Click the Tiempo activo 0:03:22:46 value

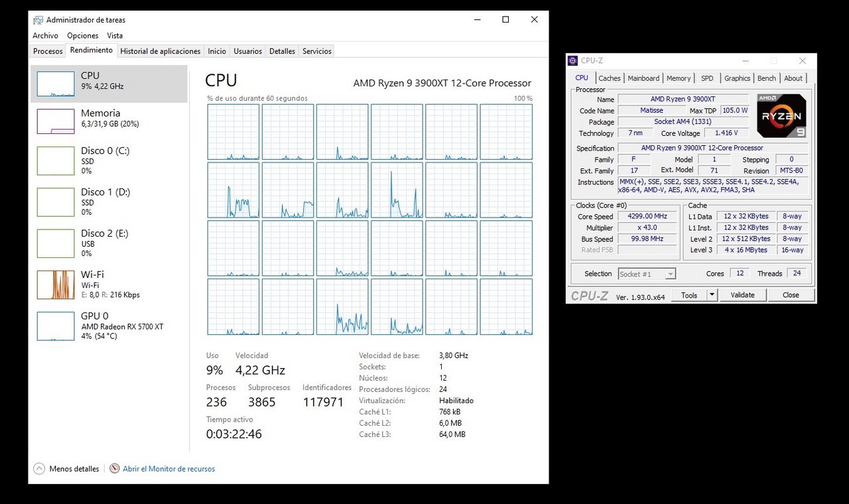click(x=234, y=434)
